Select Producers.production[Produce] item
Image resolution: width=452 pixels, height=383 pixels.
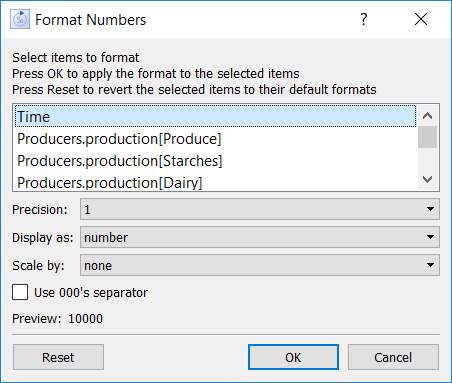pyautogui.click(x=215, y=139)
